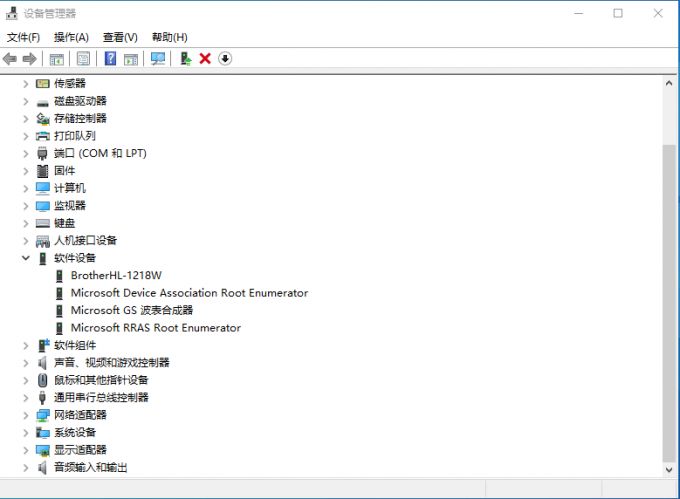This screenshot has height=499, width=680.
Task: Select the 软件组件 icon
Action: point(43,345)
